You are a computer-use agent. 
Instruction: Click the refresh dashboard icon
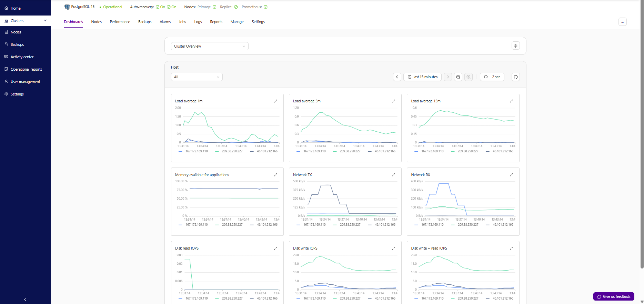coord(515,77)
